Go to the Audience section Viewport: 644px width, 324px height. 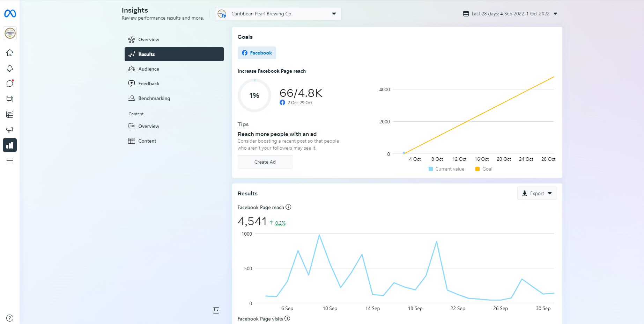pos(149,69)
